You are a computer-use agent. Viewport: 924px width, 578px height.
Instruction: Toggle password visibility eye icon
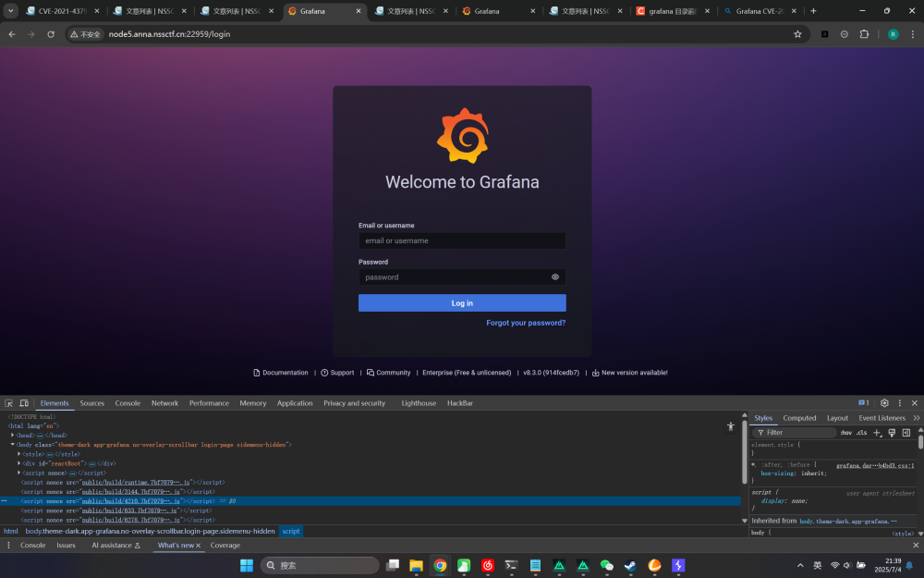pyautogui.click(x=555, y=277)
